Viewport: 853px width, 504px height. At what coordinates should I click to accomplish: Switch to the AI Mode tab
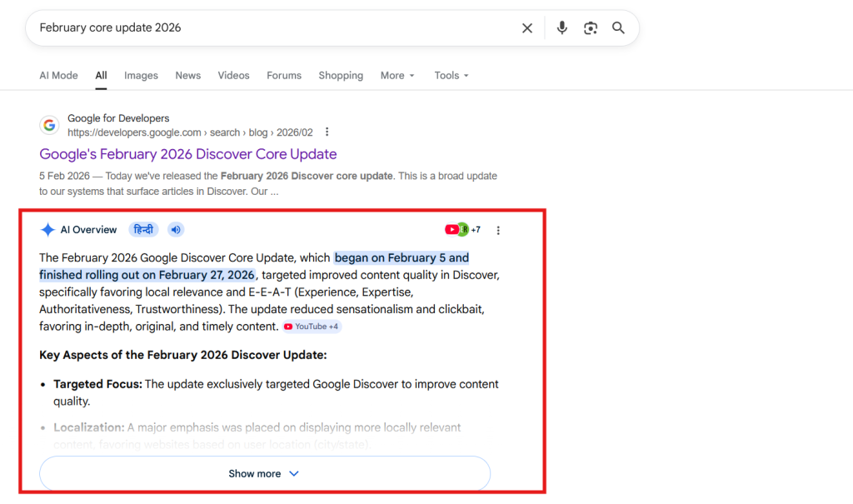(58, 76)
